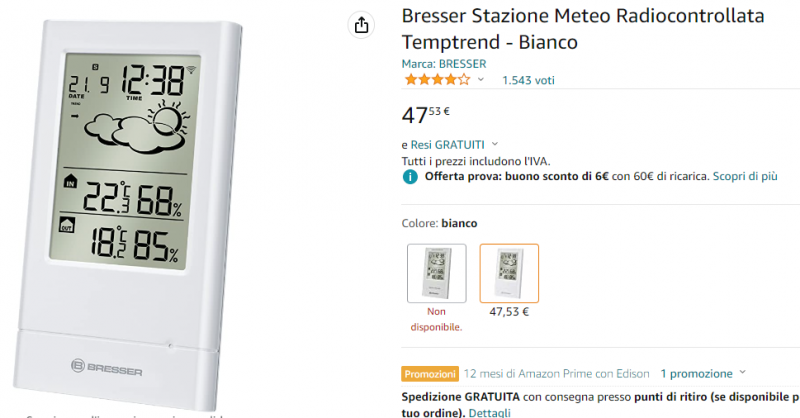Click the blue info icon beside Offerta prova
The height and width of the screenshot is (418, 800).
click(x=410, y=176)
